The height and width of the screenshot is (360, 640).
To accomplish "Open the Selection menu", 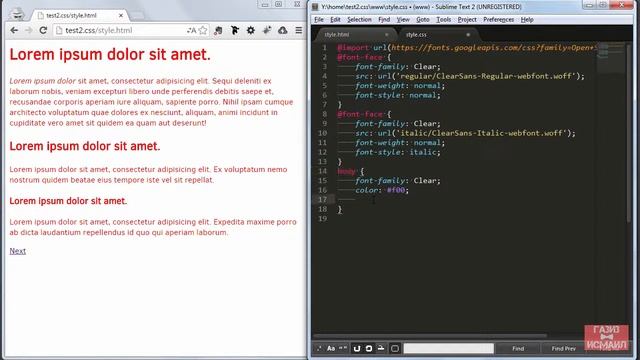I will (359, 20).
